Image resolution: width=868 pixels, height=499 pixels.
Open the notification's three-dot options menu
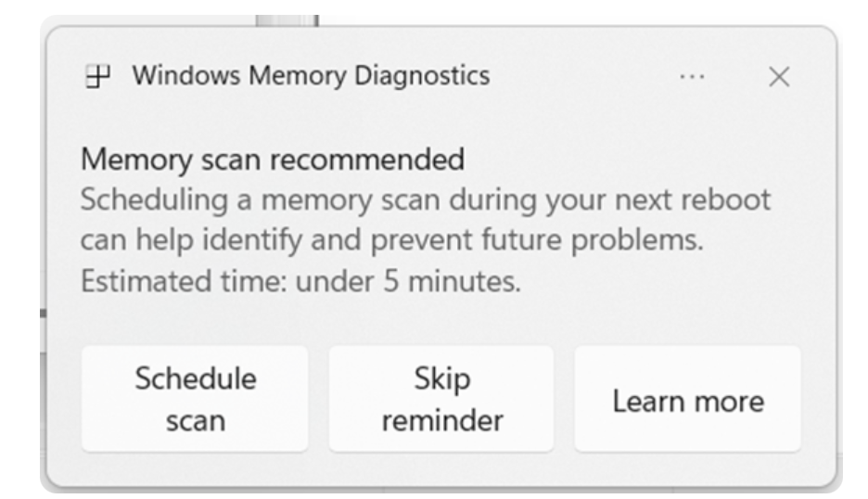click(691, 77)
